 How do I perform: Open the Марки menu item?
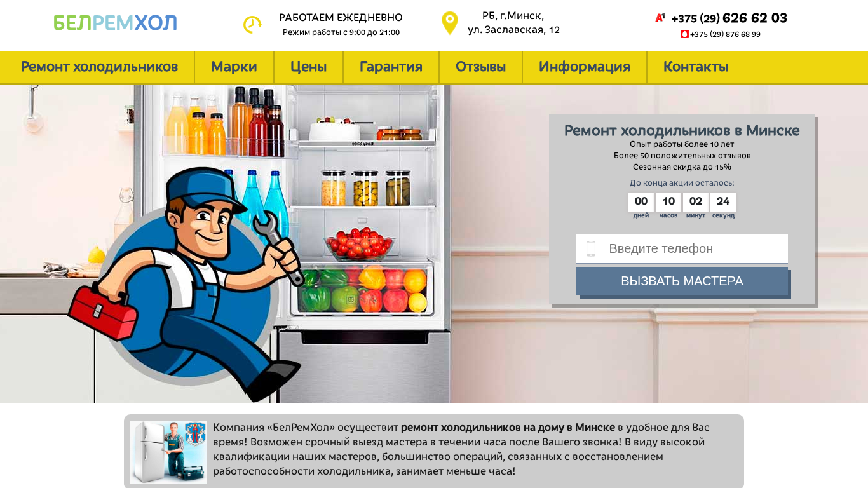coord(234,67)
